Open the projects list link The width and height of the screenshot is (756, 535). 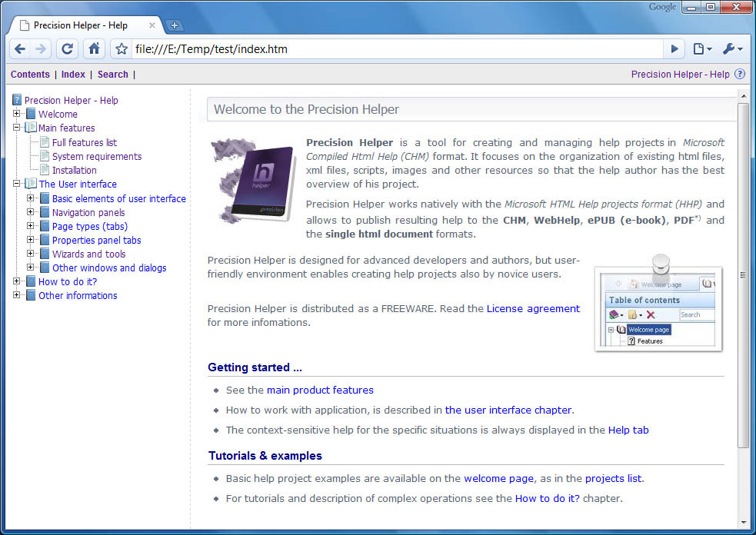[613, 479]
